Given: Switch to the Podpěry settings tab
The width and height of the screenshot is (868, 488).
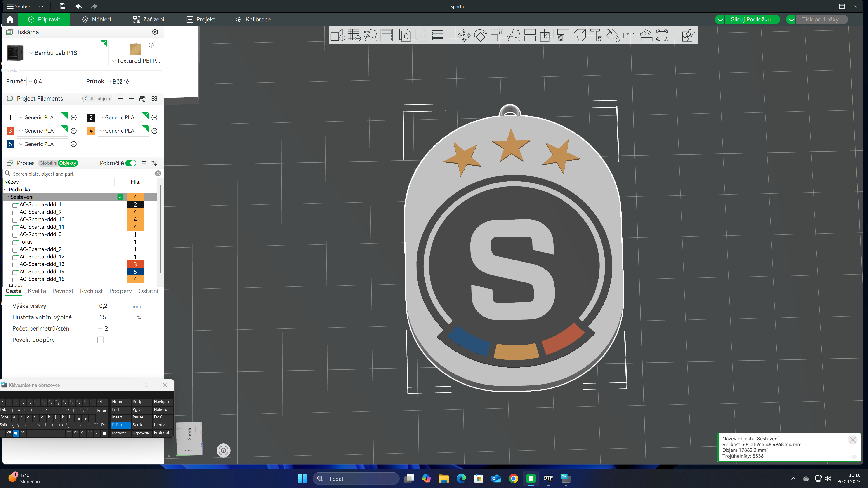Looking at the screenshot, I should pyautogui.click(x=121, y=291).
